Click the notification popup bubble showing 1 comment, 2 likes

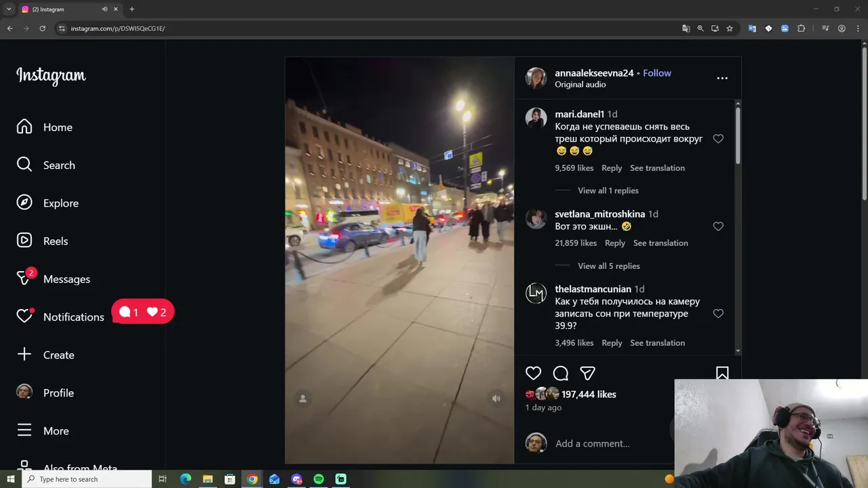143,312
